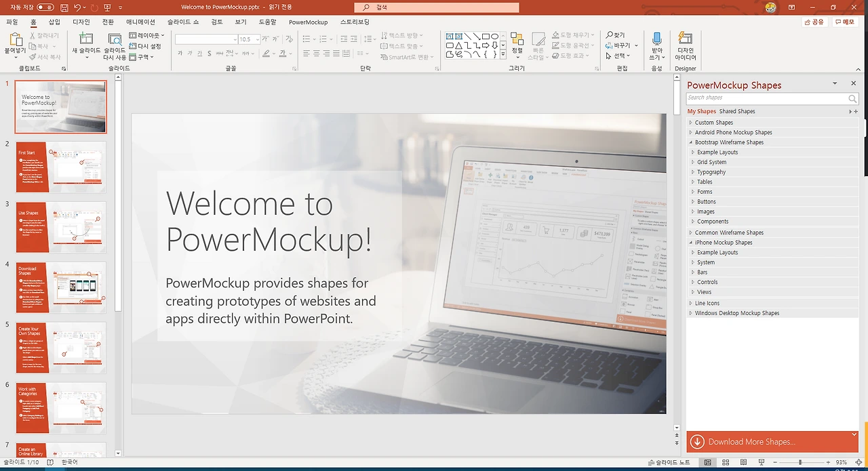
Task: Select the Buttons subcategory row
Action: (x=773, y=202)
